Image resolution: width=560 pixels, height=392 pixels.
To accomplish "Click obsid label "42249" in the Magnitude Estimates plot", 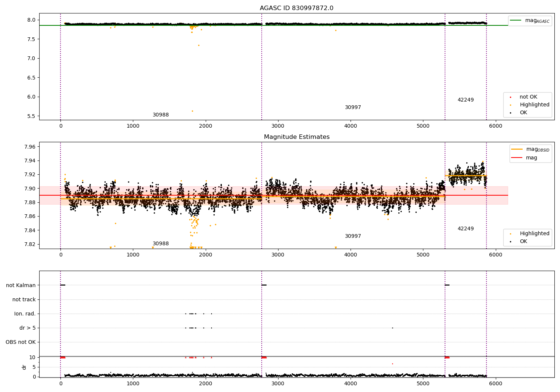I will tap(466, 229).
